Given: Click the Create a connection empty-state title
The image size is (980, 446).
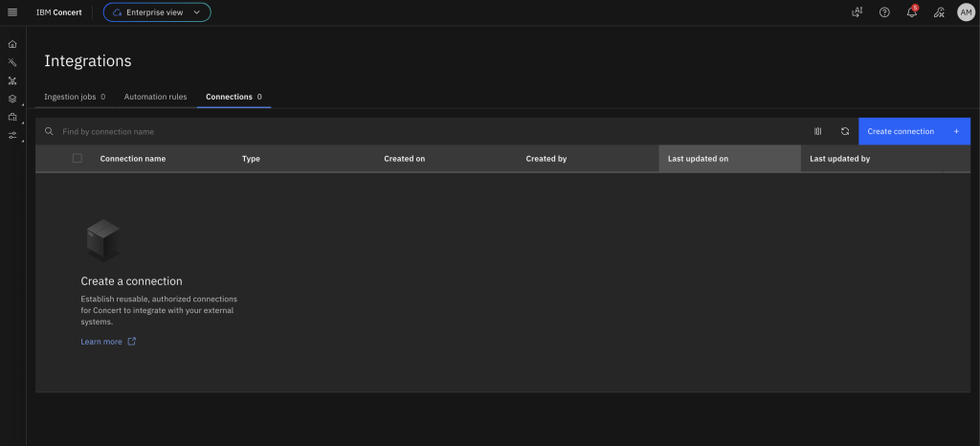Looking at the screenshot, I should (131, 281).
